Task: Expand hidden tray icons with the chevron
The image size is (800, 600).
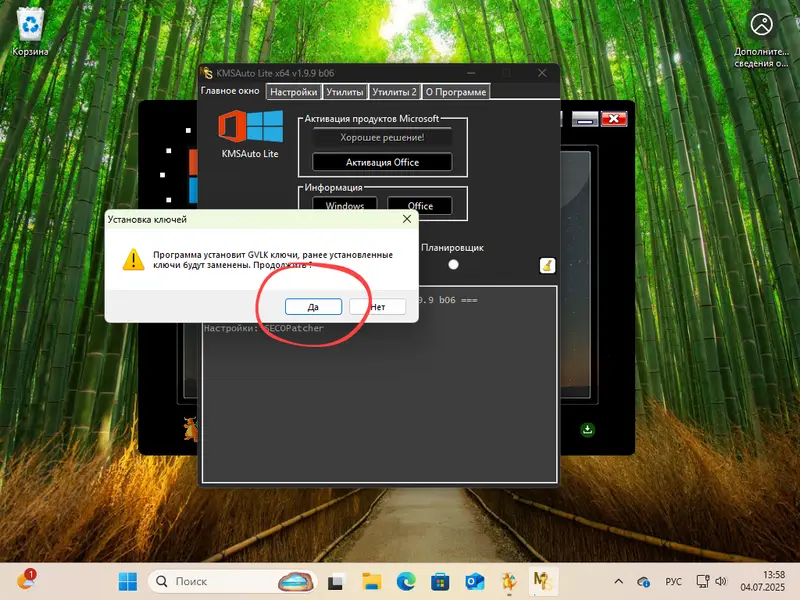Action: (x=618, y=581)
